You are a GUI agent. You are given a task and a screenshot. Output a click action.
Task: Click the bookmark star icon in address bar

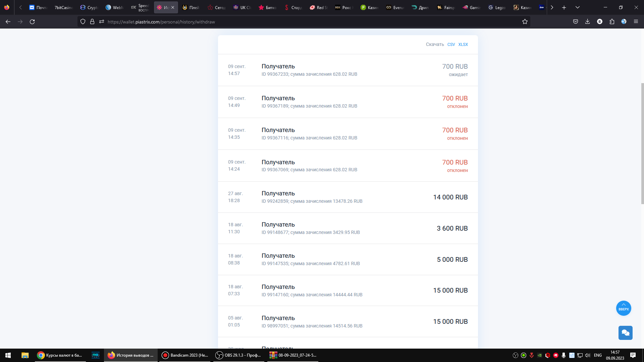[x=525, y=22]
